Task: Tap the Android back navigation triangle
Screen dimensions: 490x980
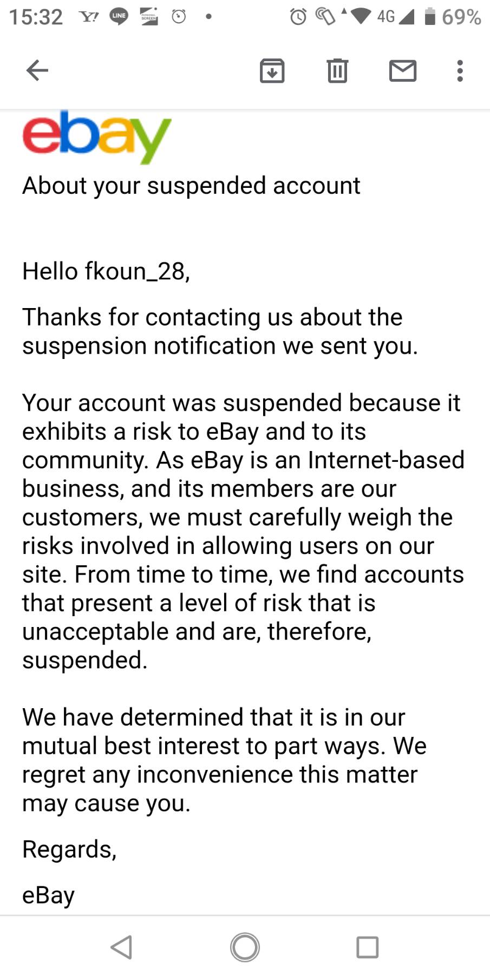Action: [x=122, y=947]
